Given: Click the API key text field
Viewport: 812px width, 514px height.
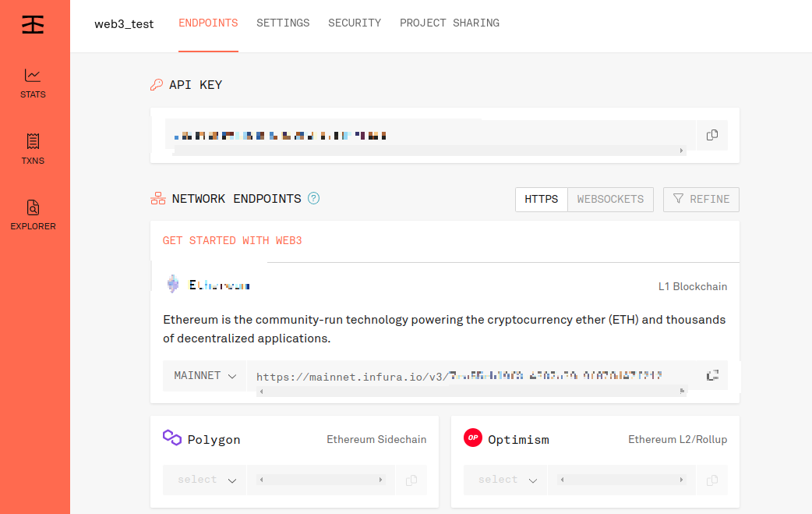Looking at the screenshot, I should 430,135.
